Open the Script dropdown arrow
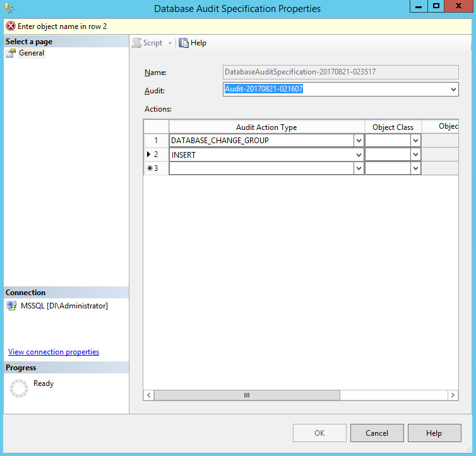476x456 pixels. click(170, 43)
